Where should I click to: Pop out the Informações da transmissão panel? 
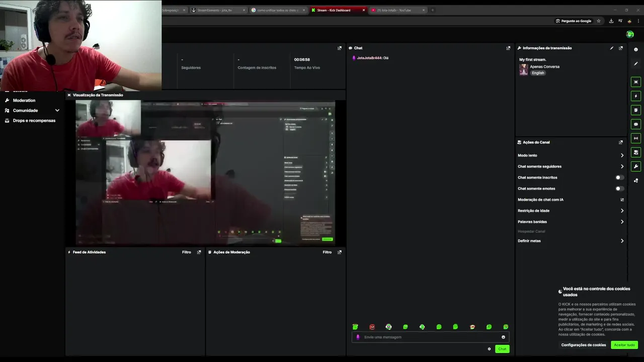(x=621, y=48)
